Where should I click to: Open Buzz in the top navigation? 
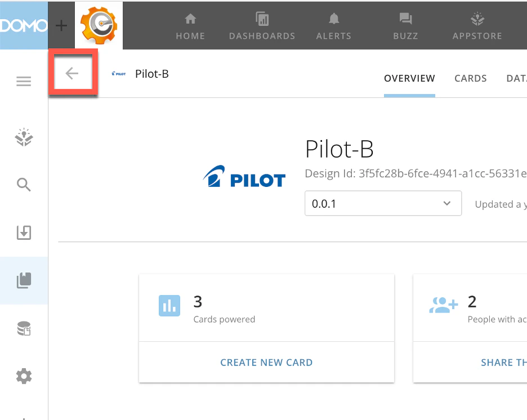click(x=406, y=26)
